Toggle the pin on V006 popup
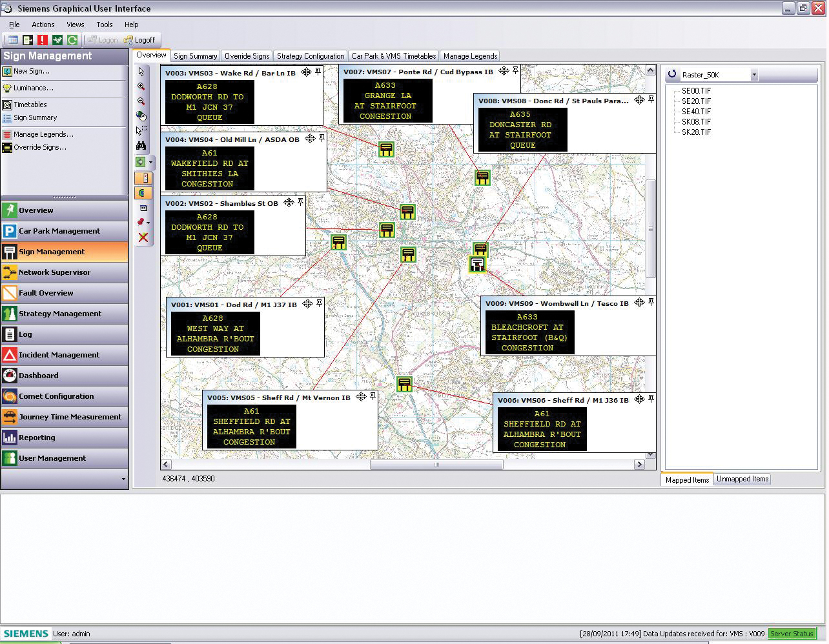 click(651, 399)
